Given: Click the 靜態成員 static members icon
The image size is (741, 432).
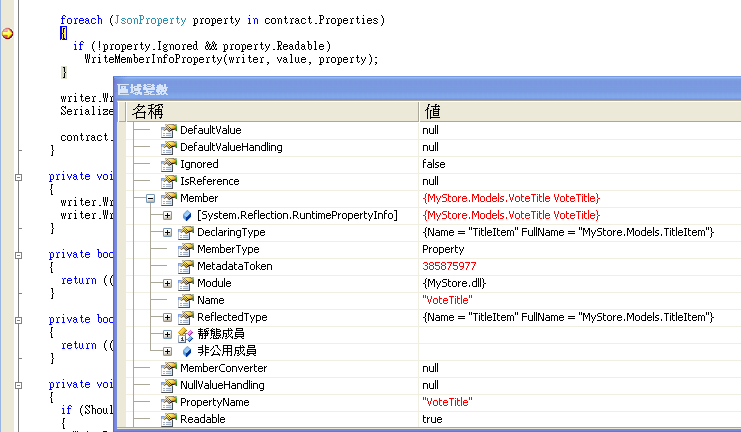Looking at the screenshot, I should coord(186,335).
